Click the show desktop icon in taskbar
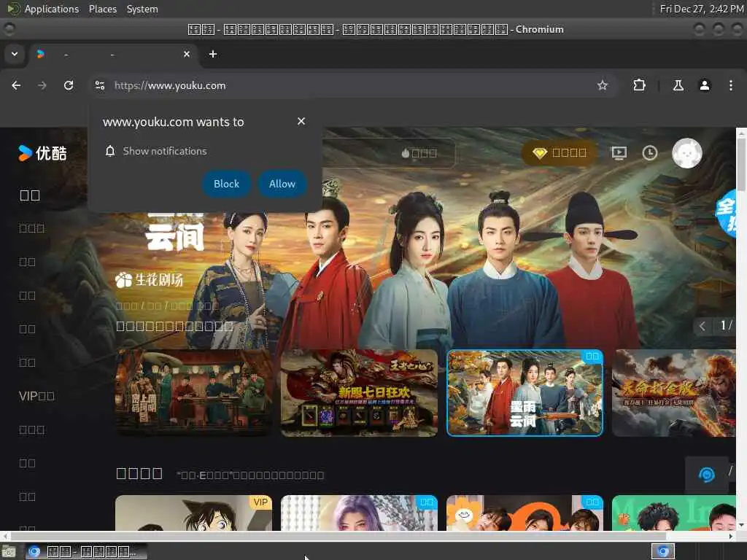 [9, 551]
